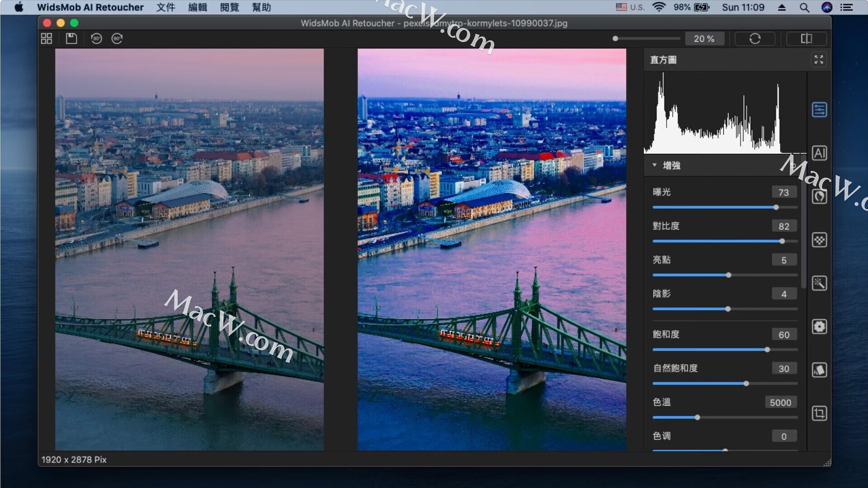Image resolution: width=868 pixels, height=488 pixels.
Task: Open the WidsMob AI Retoucher app menu
Action: pyautogui.click(x=90, y=7)
